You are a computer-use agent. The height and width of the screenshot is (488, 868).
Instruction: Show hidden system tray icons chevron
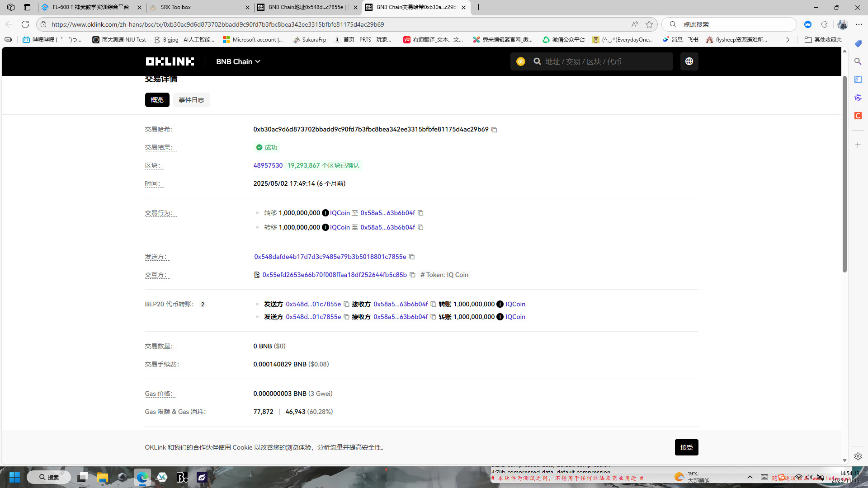click(750, 477)
